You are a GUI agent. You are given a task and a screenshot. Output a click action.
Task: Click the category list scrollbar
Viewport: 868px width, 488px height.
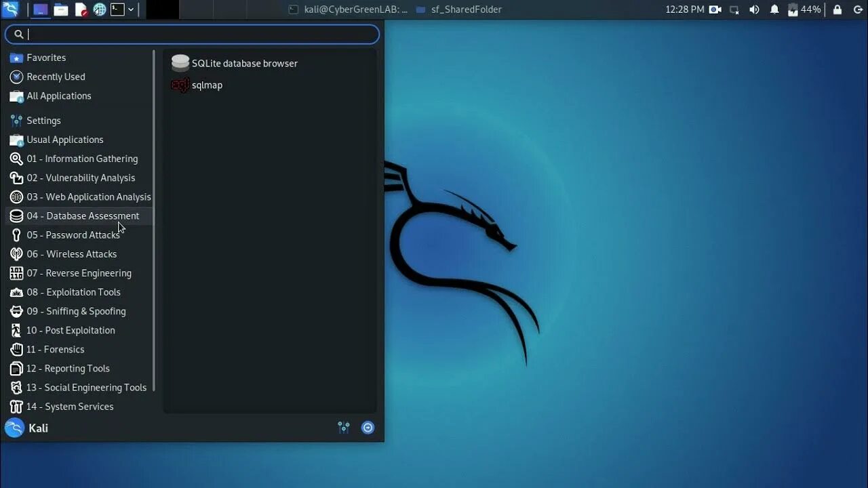pos(155,220)
